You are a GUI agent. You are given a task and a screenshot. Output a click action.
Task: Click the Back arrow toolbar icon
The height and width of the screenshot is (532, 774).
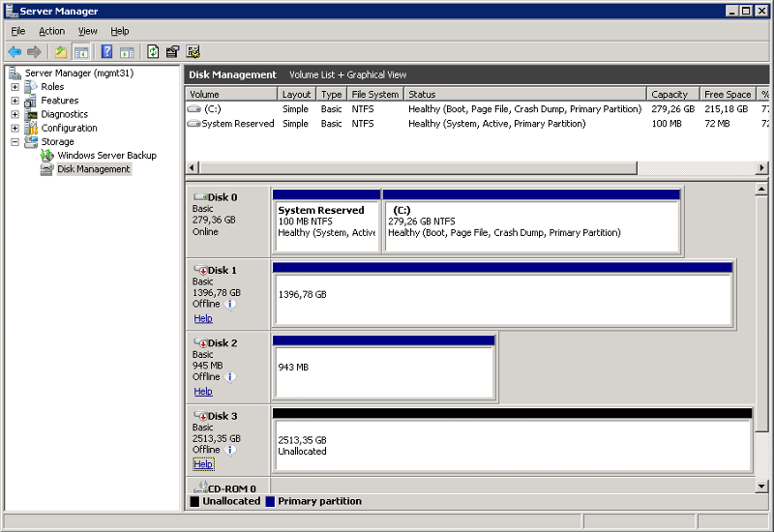pos(15,51)
